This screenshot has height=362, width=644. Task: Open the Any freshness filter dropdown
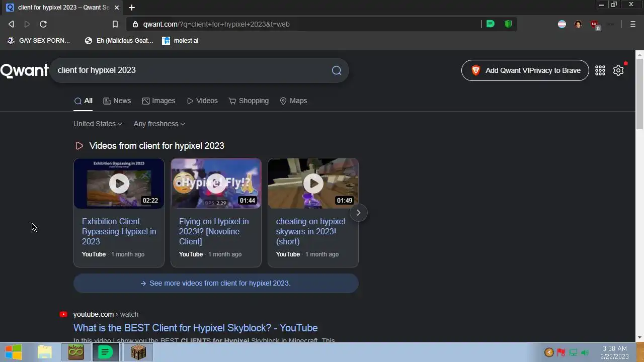[x=159, y=124]
